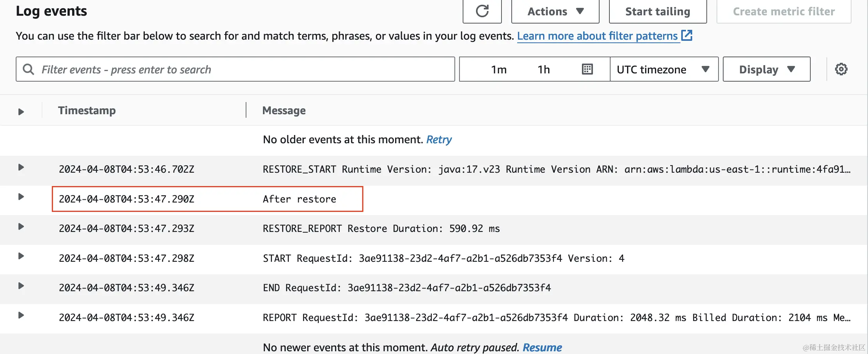This screenshot has height=354, width=868.
Task: Open the settings gear icon
Action: [841, 69]
